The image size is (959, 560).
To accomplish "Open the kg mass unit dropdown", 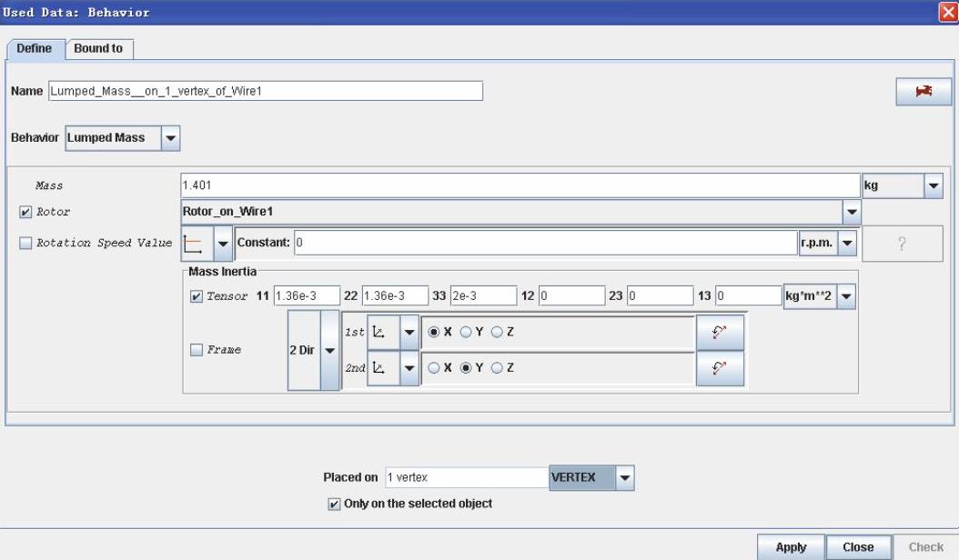I will (x=933, y=185).
